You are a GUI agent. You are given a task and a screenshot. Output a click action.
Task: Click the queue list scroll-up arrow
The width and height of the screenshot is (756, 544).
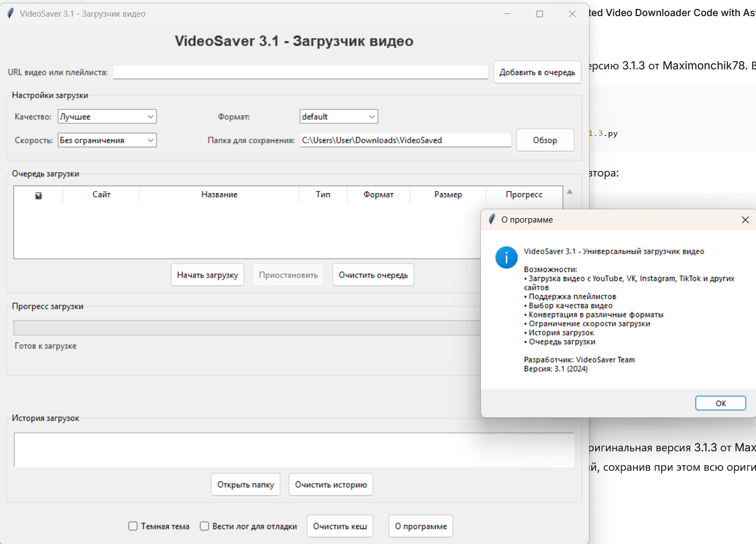pyautogui.click(x=570, y=192)
